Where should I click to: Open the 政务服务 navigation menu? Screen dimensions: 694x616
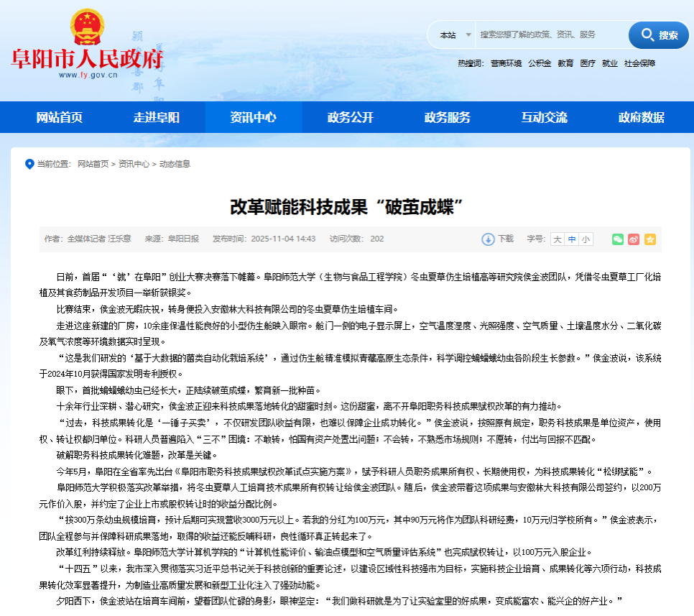coord(448,117)
